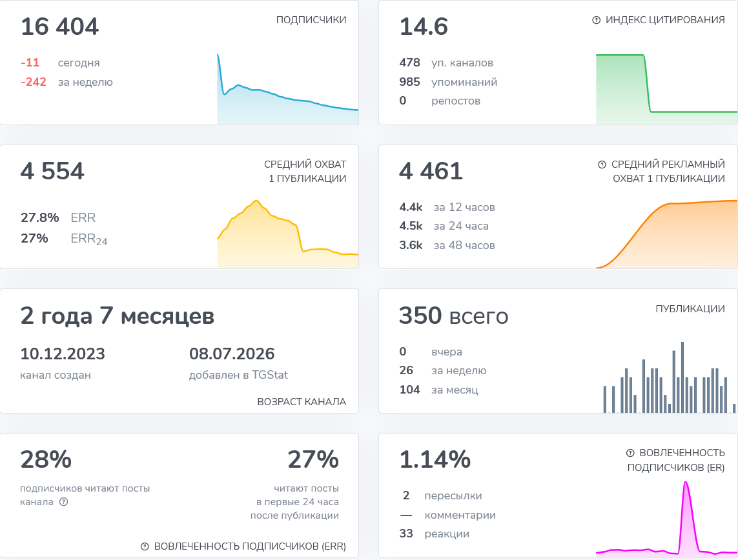Open the ПУБЛИКАЦИИ card title
738x560 pixels.
point(690,309)
